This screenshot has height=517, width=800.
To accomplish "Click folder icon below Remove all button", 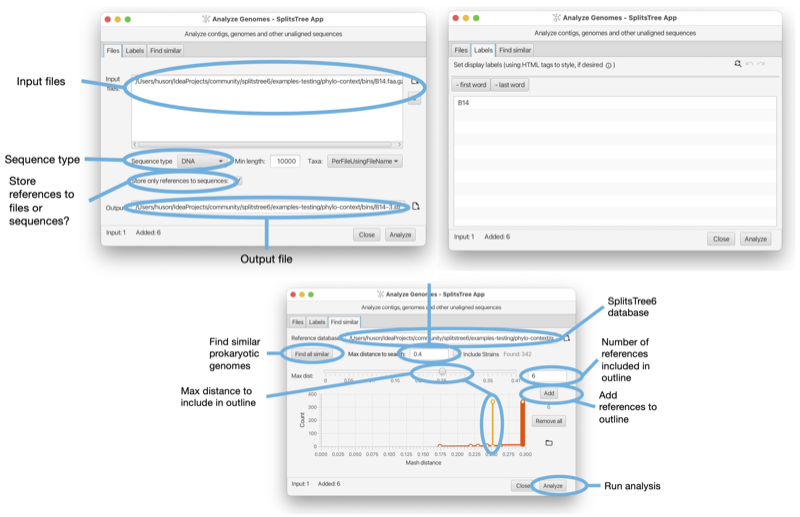I will [549, 442].
